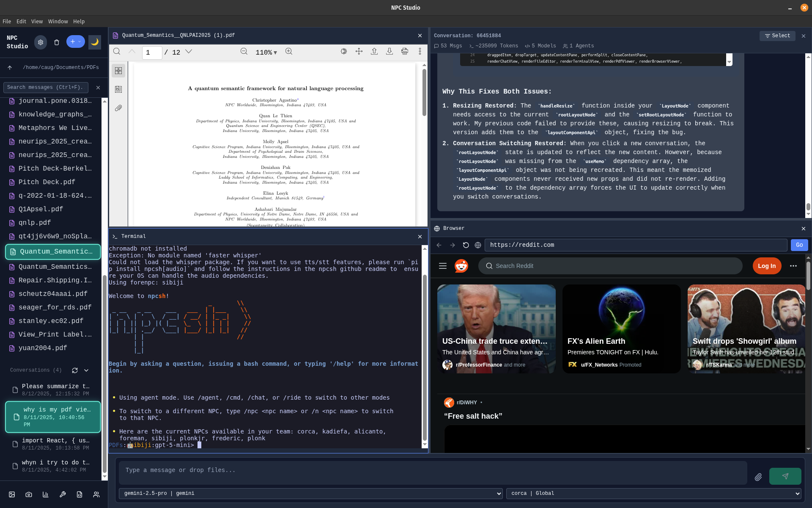Toggle PDF color inversion mode
812x508 pixels.
[344, 51]
